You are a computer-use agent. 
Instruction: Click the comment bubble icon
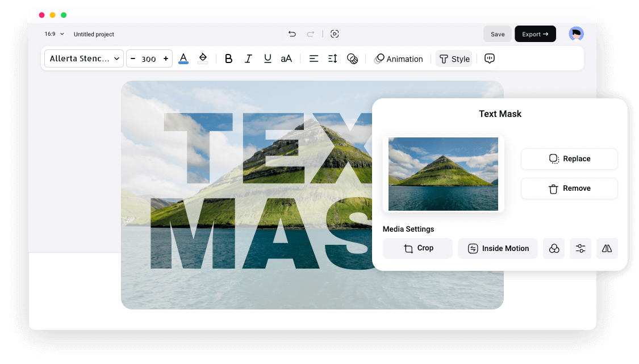pyautogui.click(x=490, y=58)
